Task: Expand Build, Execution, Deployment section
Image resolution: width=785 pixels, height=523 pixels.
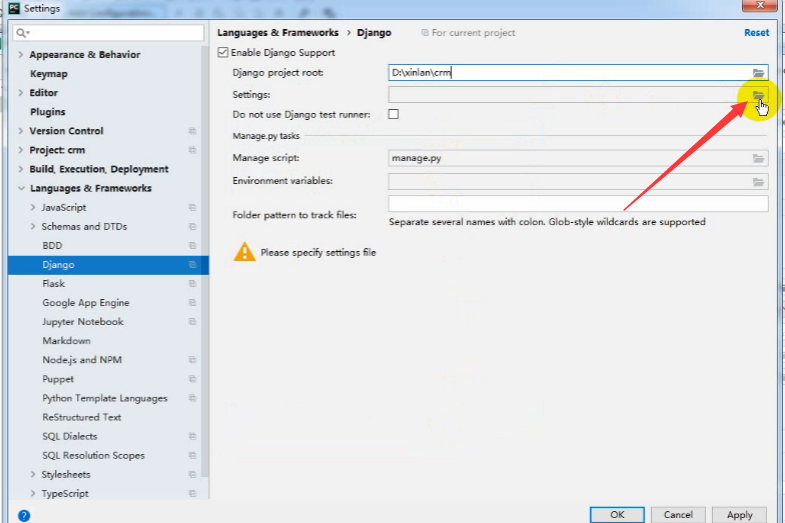Action: pyautogui.click(x=21, y=169)
